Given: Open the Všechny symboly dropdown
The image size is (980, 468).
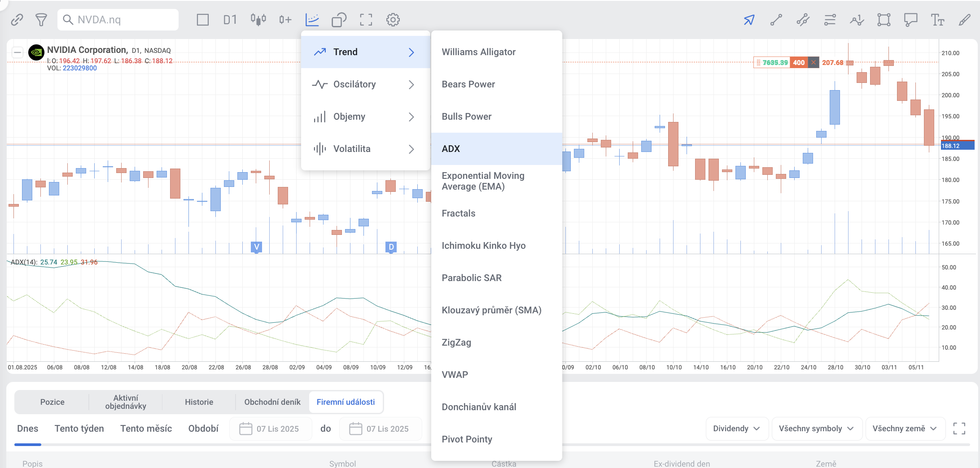Looking at the screenshot, I should point(817,429).
